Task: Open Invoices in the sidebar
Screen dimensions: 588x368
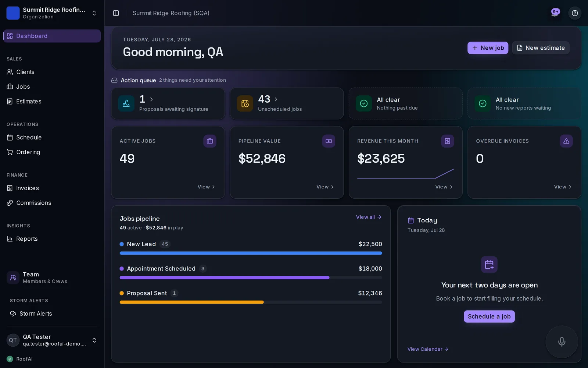Action: 52,188
